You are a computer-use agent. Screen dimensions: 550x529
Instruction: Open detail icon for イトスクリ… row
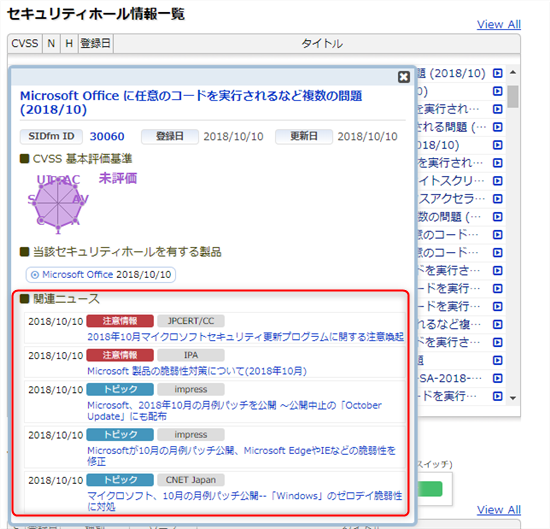pyautogui.click(x=497, y=181)
